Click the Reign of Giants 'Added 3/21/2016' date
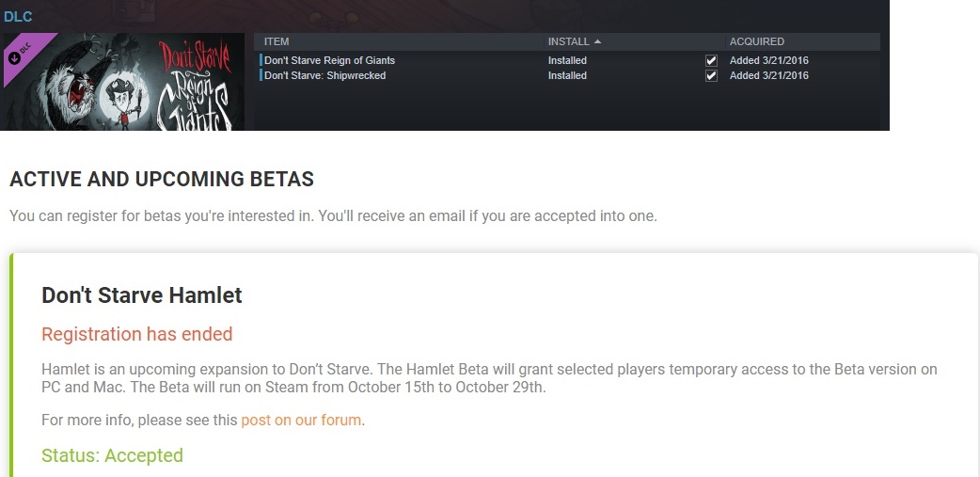This screenshot has width=980, height=477. coord(768,61)
